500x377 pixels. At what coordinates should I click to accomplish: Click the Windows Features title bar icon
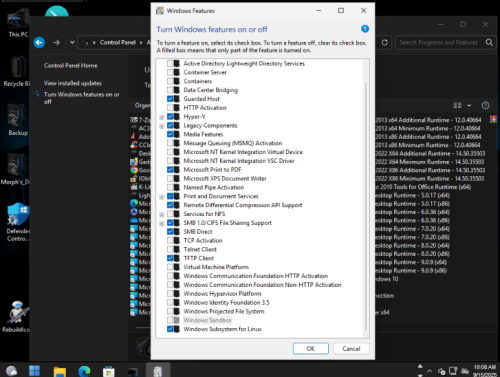tap(160, 11)
